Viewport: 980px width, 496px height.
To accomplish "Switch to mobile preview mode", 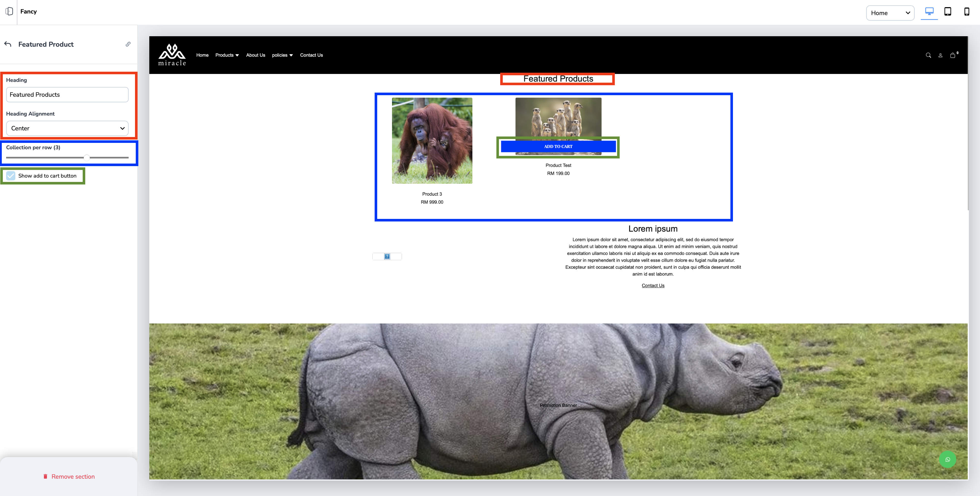I will click(x=967, y=12).
